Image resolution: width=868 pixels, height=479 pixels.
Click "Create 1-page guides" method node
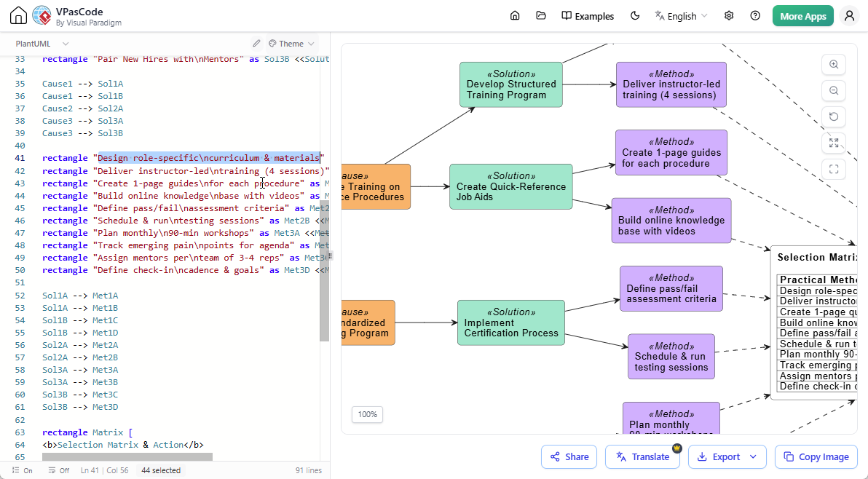(671, 153)
